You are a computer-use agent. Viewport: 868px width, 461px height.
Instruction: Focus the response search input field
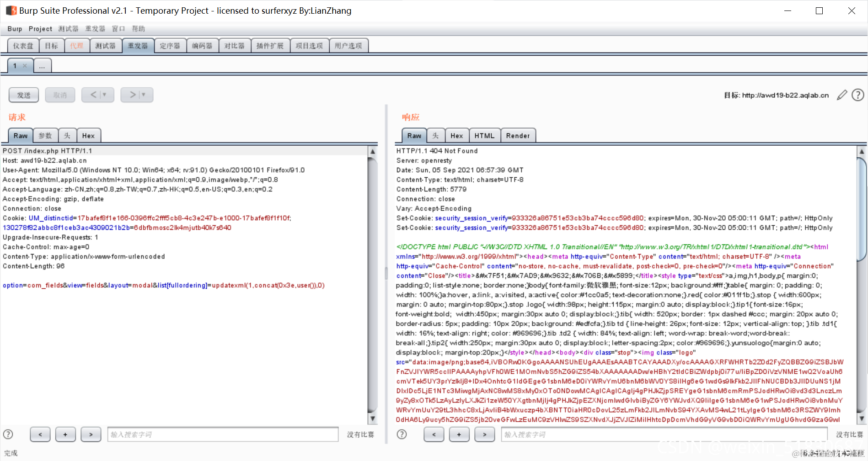tap(664, 435)
